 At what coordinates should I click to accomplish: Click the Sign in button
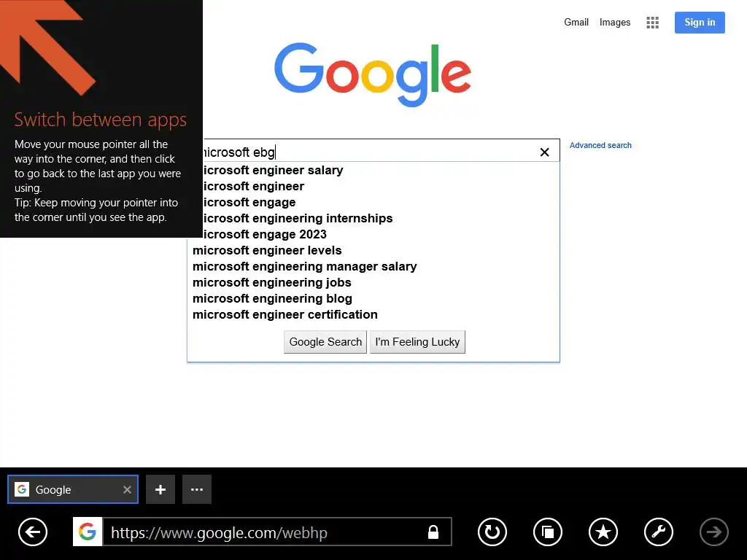pyautogui.click(x=700, y=23)
